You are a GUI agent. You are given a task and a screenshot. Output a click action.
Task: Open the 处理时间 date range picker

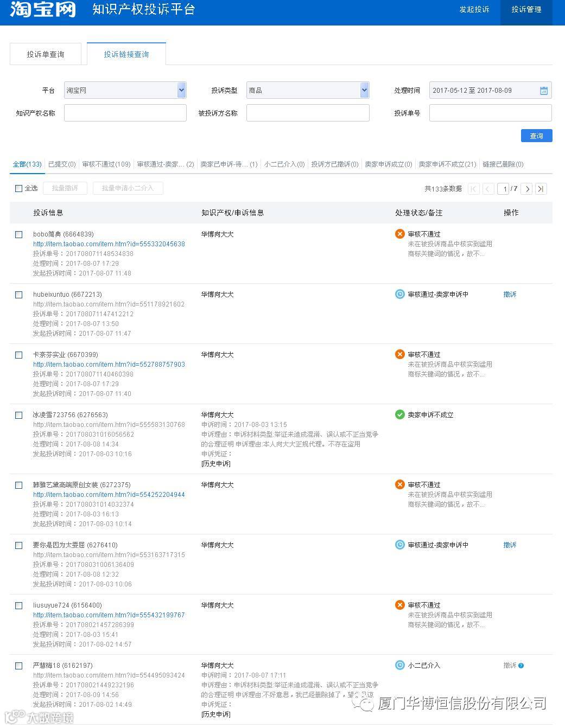[490, 90]
